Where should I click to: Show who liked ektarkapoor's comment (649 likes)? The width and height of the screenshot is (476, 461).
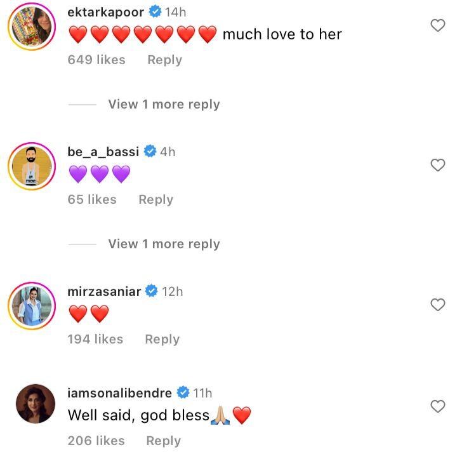point(96,60)
